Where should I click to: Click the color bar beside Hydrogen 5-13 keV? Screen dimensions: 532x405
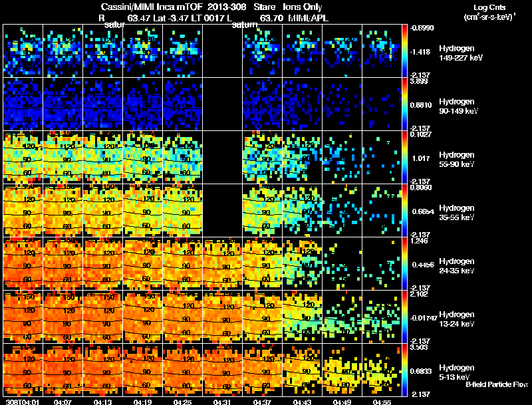[x=404, y=370]
